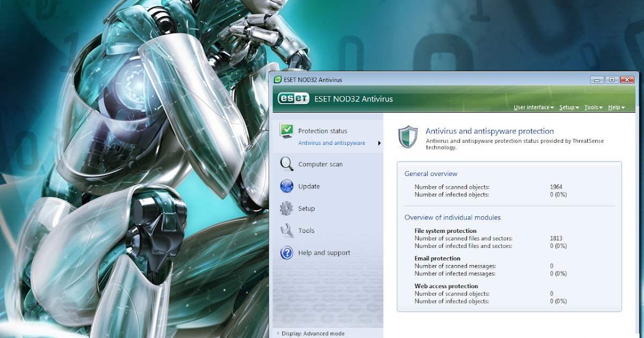Image resolution: width=644 pixels, height=338 pixels.
Task: Open the Tools dropdown menu in header
Action: pos(593,107)
